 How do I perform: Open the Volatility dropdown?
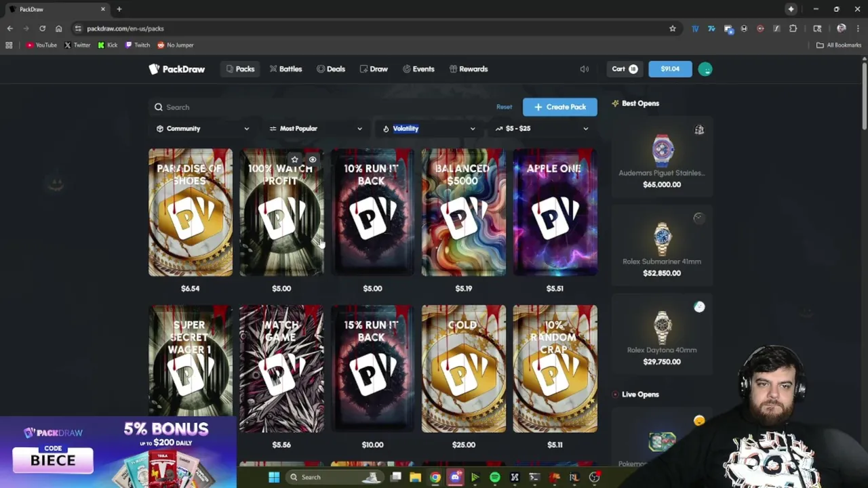click(x=429, y=128)
